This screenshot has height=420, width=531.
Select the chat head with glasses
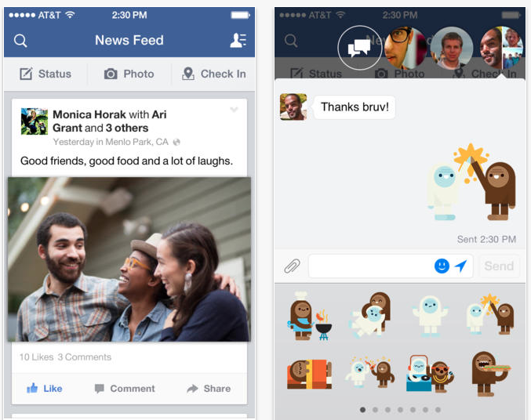[x=406, y=48]
